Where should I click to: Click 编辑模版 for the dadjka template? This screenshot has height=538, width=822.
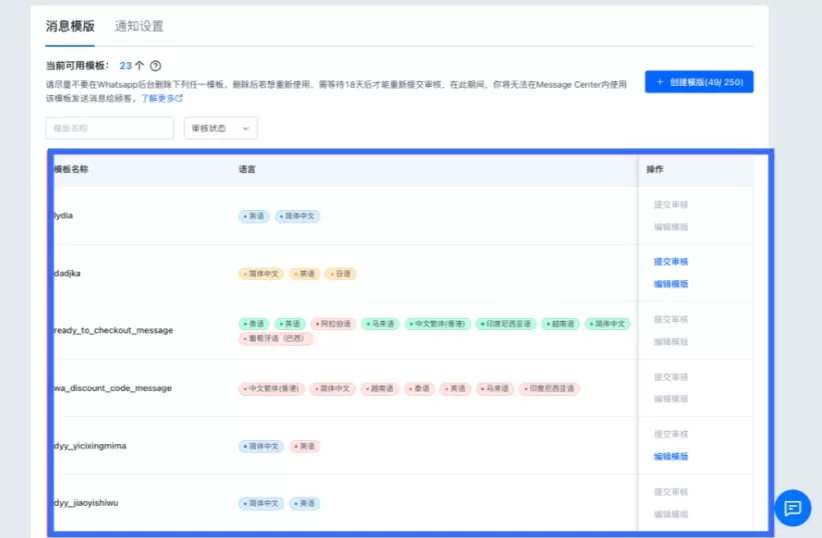point(671,284)
